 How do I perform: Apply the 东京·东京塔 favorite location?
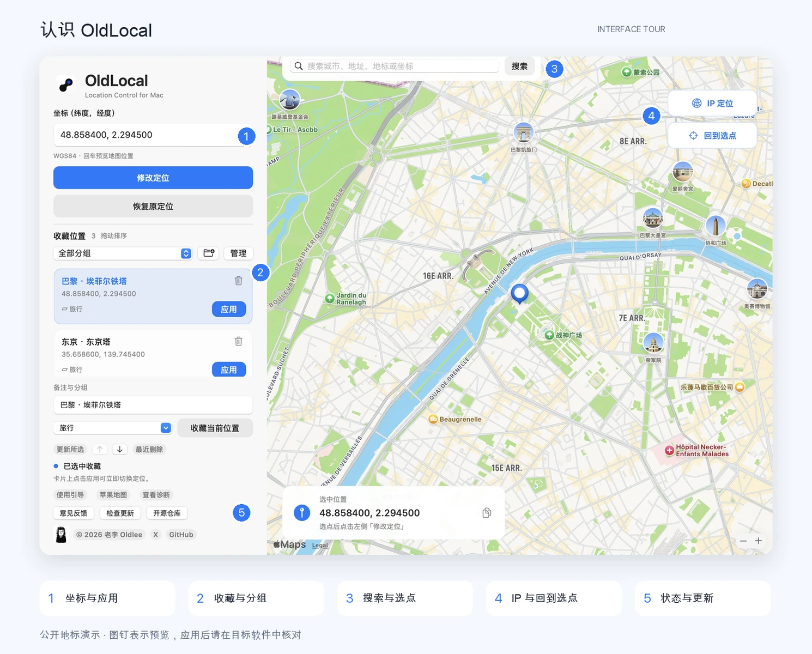click(x=229, y=370)
